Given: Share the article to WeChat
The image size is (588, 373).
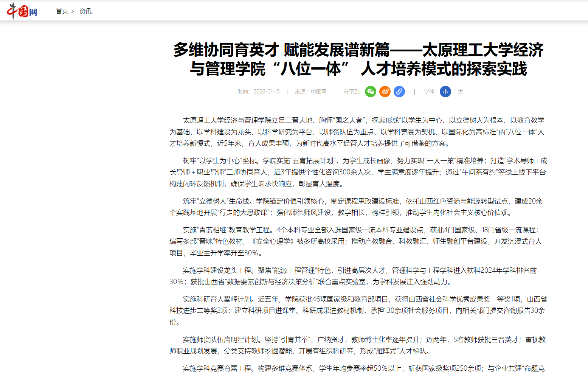Looking at the screenshot, I should (x=370, y=92).
